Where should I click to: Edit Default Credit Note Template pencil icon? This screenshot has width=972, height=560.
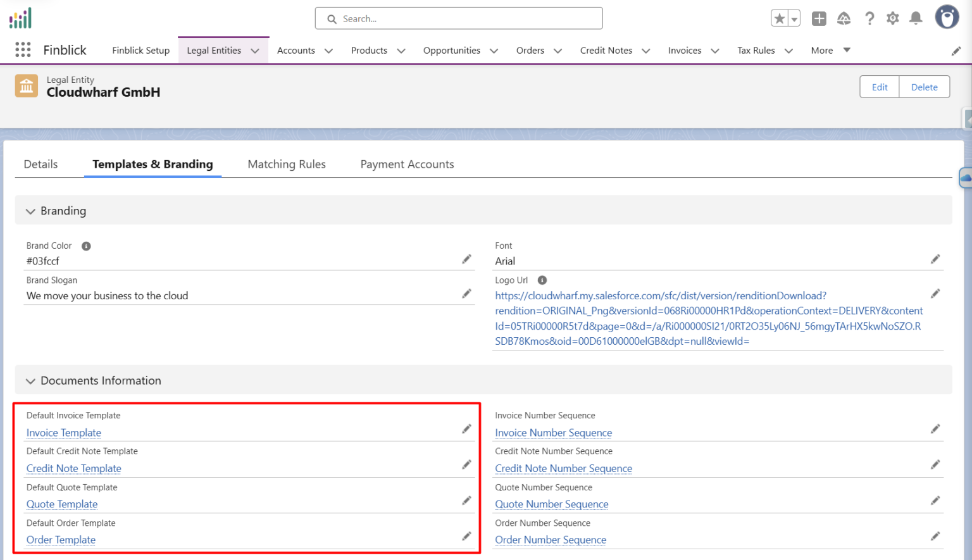[x=466, y=464]
